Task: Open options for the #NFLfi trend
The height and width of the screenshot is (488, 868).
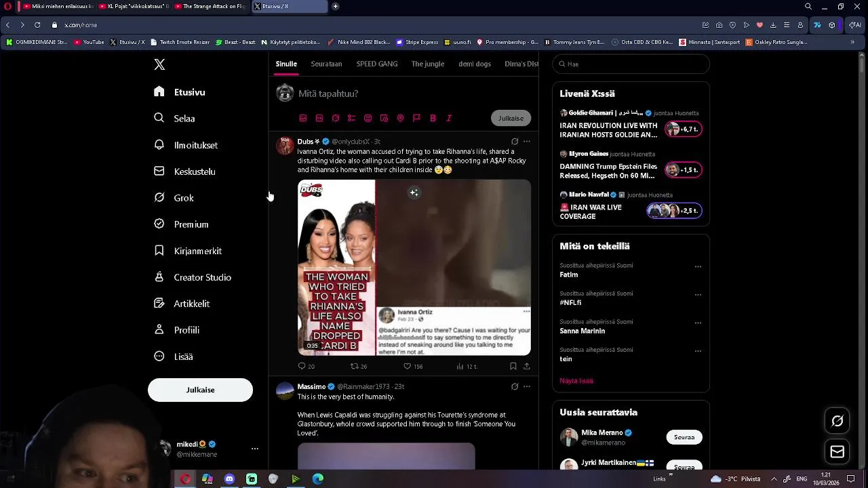Action: pos(698,295)
